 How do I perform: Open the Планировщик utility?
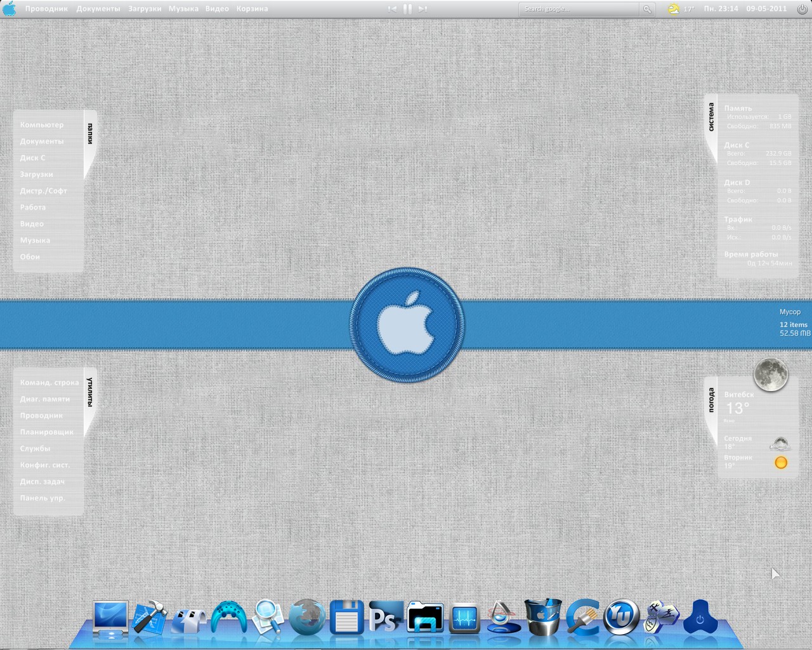tap(46, 432)
